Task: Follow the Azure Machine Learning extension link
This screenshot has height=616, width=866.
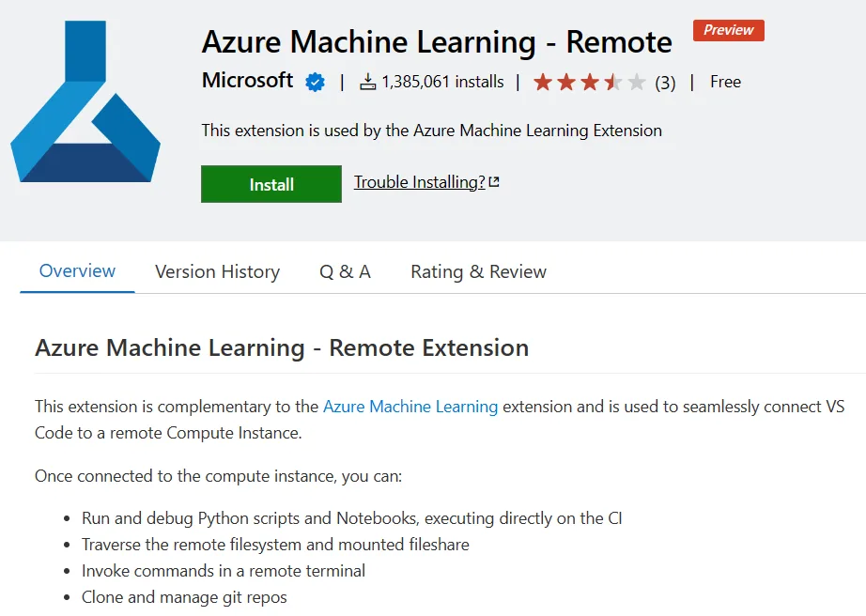Action: click(410, 407)
